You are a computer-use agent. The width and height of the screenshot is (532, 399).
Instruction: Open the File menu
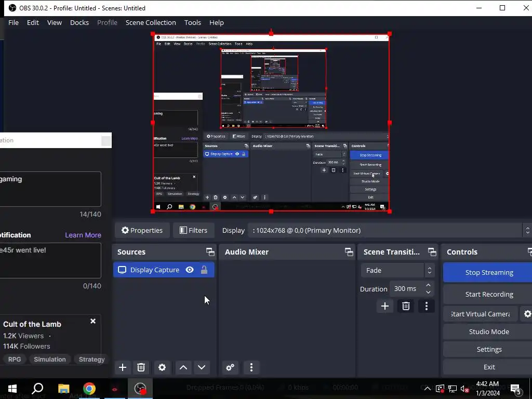(14, 22)
